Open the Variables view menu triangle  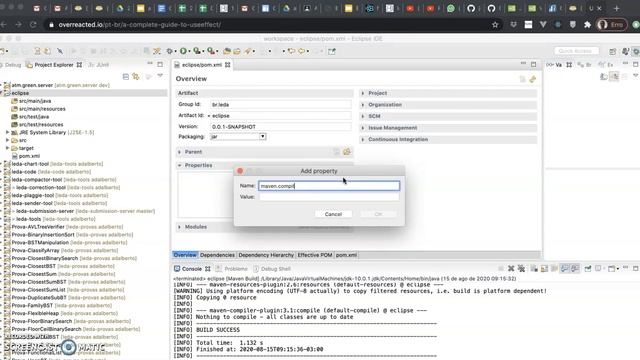[x=636, y=76]
